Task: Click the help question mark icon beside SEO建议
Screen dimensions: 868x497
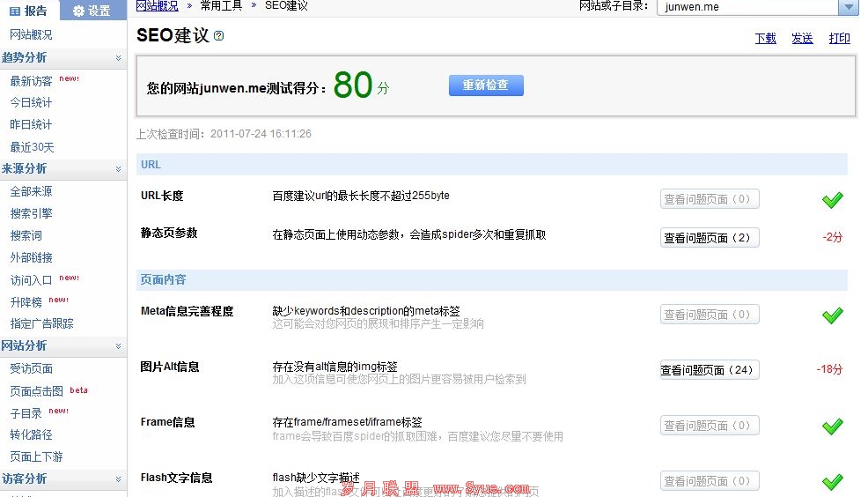Action: coord(219,36)
